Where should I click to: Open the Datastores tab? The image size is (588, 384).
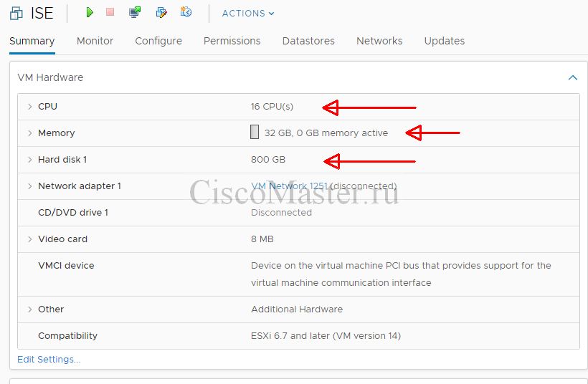tap(308, 41)
